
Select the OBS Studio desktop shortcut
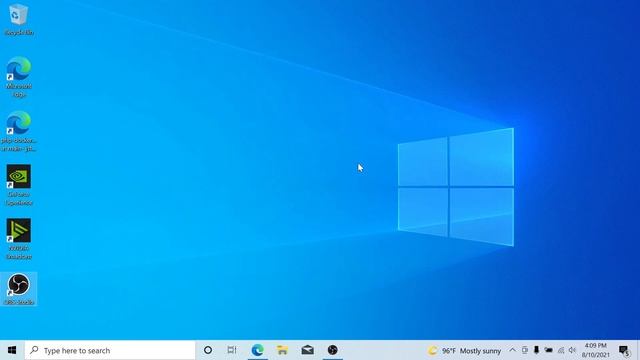(18, 289)
